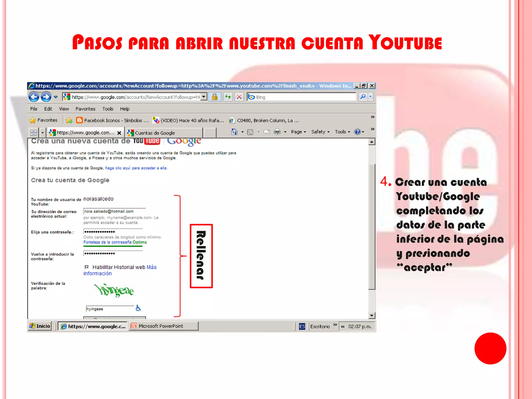Open the tab list dropdown arrow

(x=43, y=133)
